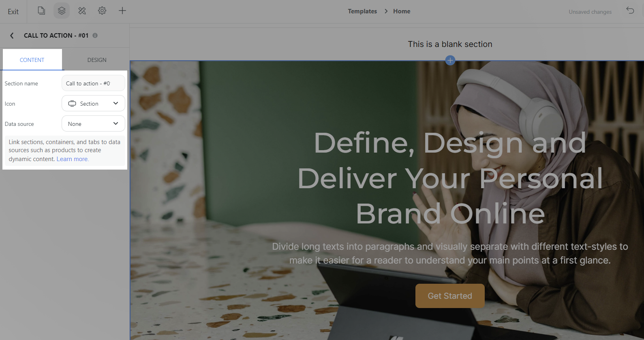Open the design styling tools icon
The image size is (644, 340).
[x=82, y=11]
